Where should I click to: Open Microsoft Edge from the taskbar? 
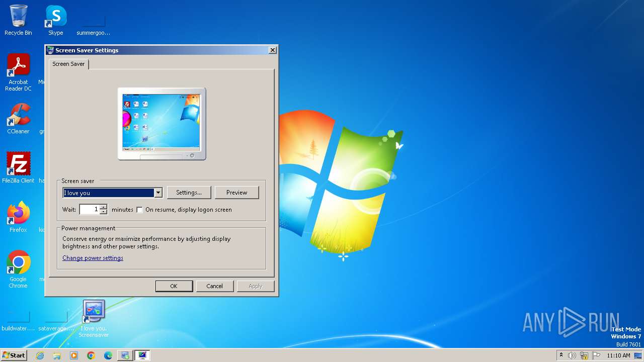click(108, 355)
